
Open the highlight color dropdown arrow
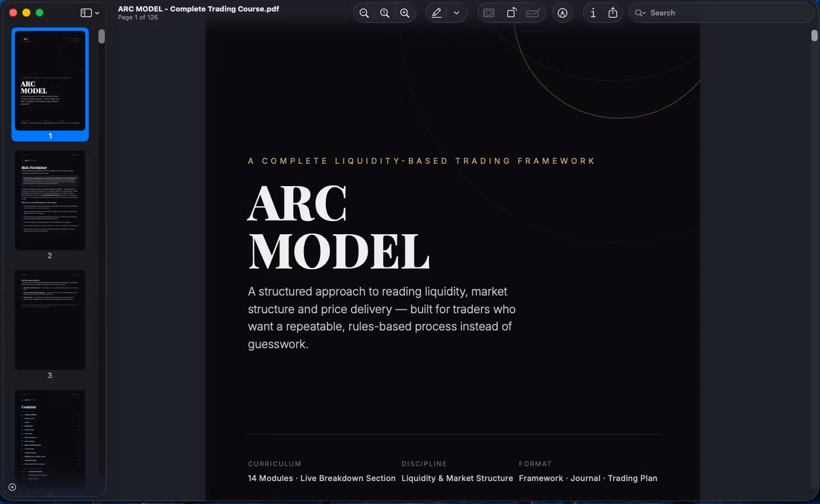(x=456, y=13)
